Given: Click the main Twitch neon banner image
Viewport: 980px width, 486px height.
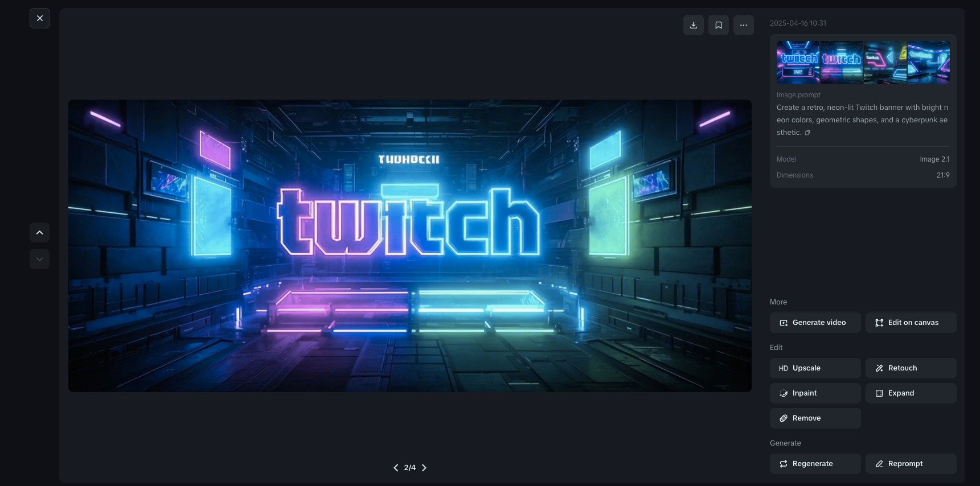Looking at the screenshot, I should point(410,246).
